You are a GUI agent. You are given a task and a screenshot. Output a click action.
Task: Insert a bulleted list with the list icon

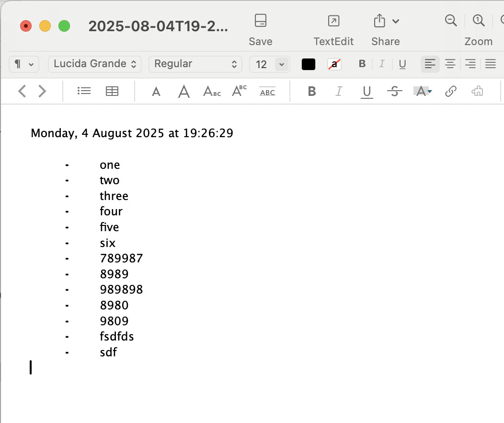[x=84, y=91]
